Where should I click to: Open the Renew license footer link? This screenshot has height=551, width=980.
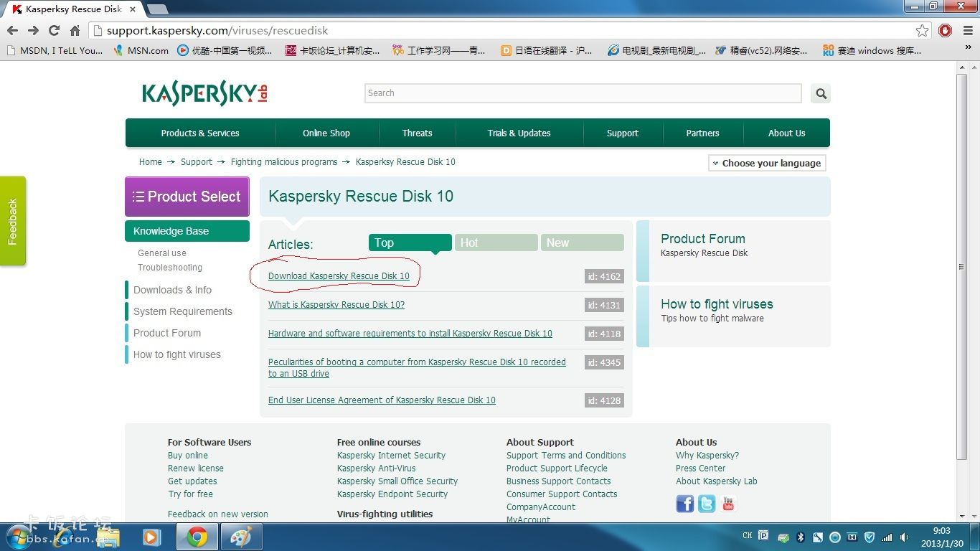pos(196,468)
